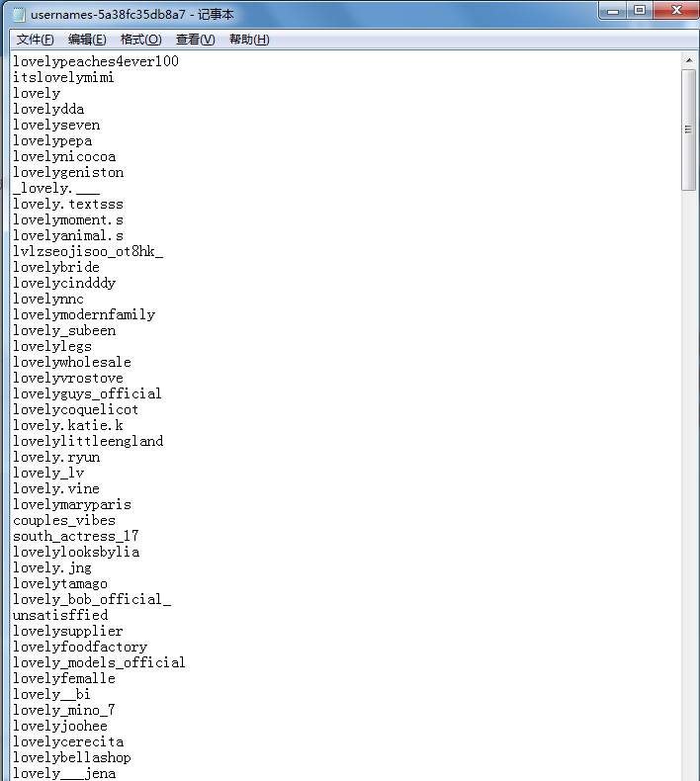This screenshot has height=781, width=700.
Task: Click the south_actress_17 entry
Action: (x=75, y=536)
